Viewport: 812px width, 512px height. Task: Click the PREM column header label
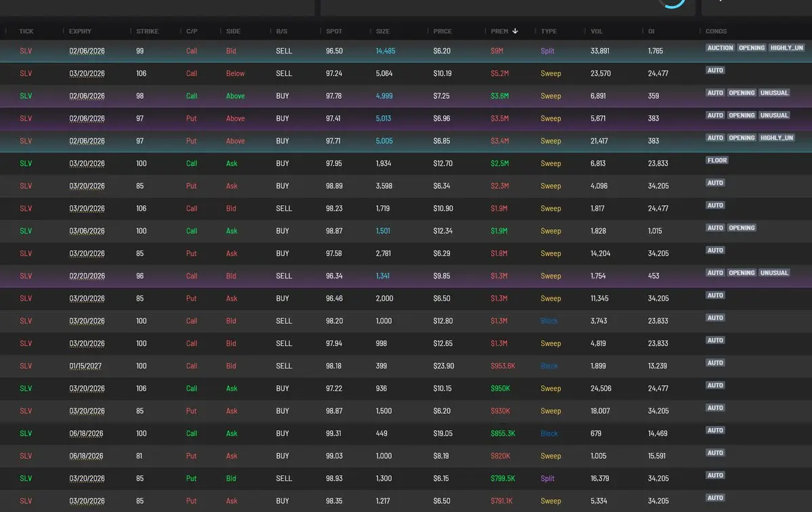(499, 31)
